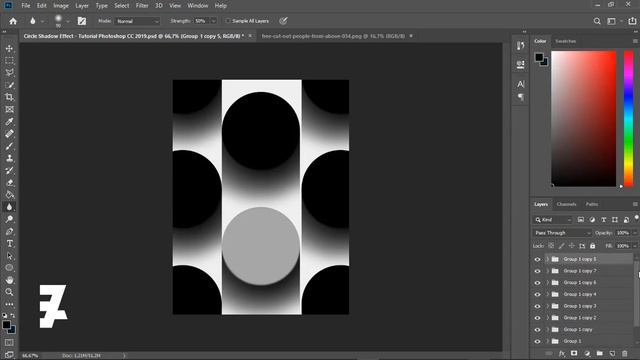Expand the Group 1 copy 7 folder
The image size is (640, 360).
547,271
